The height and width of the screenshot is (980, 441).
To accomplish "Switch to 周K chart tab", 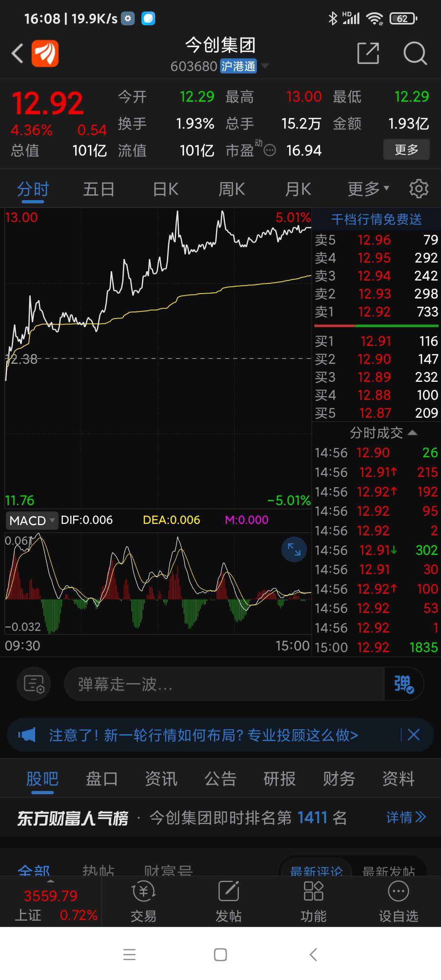I will pyautogui.click(x=232, y=189).
